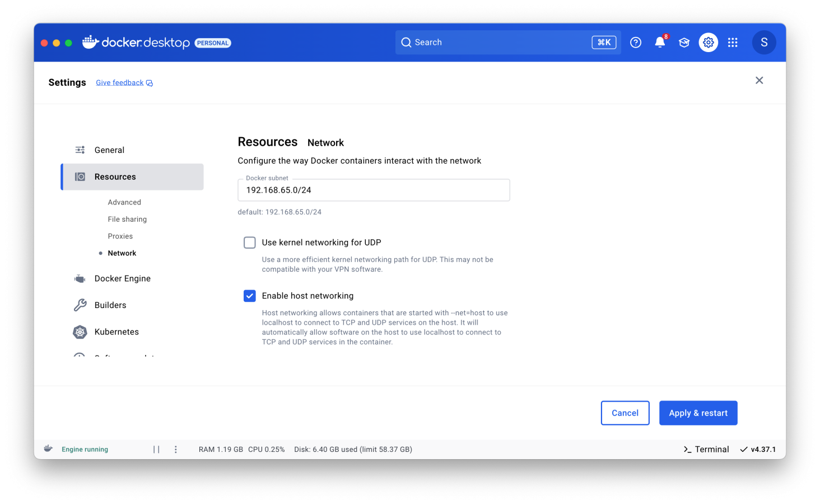Open the Kubernetes settings section
The height and width of the screenshot is (504, 820).
[117, 332]
